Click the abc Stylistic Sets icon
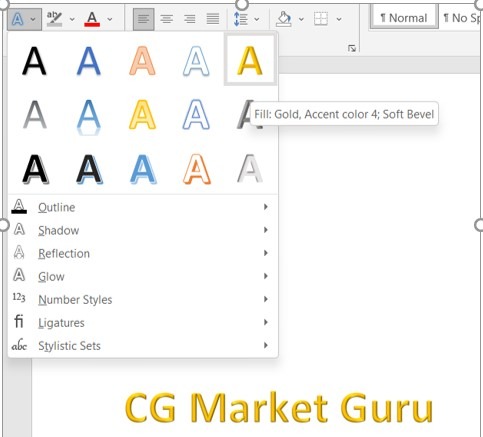The height and width of the screenshot is (437, 483). 19,345
